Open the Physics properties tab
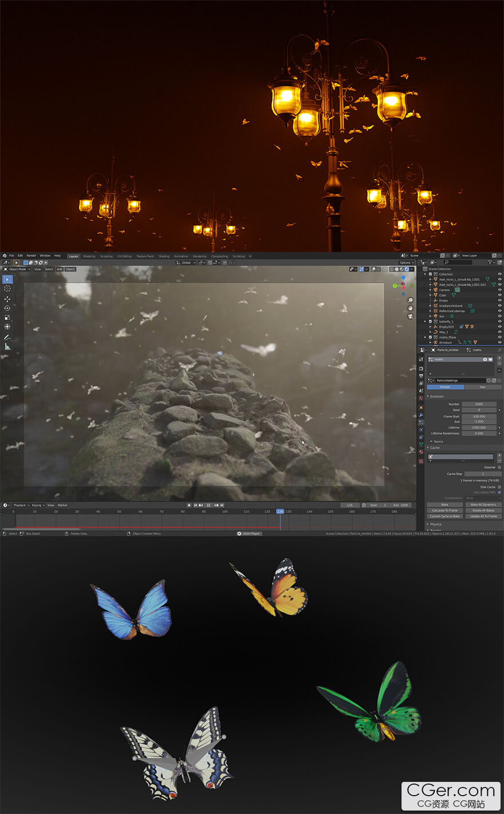The width and height of the screenshot is (504, 814). 421,429
